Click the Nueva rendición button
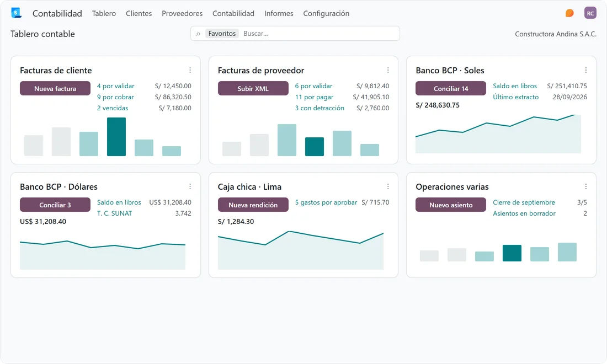Image resolution: width=607 pixels, height=364 pixels. (253, 205)
